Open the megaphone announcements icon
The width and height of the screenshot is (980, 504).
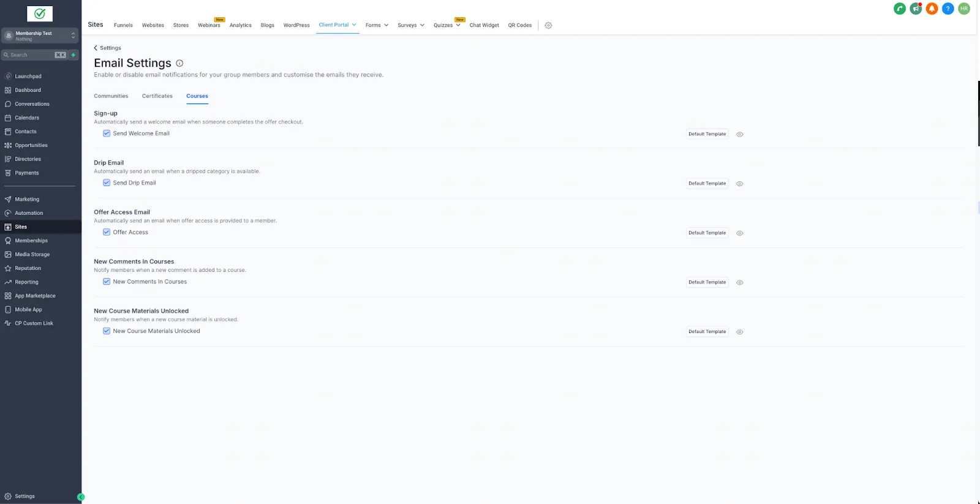click(916, 9)
